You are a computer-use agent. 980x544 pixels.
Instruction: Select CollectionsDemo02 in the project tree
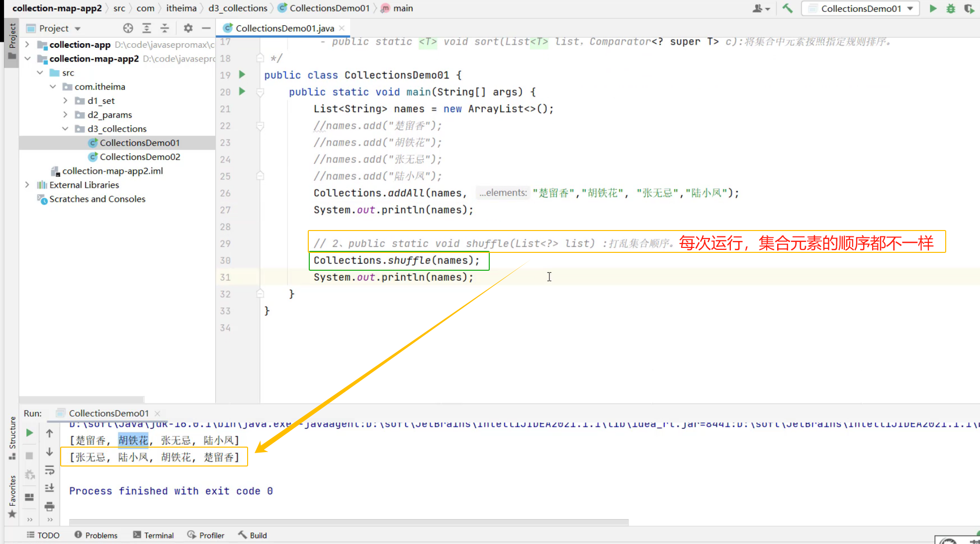tap(140, 157)
